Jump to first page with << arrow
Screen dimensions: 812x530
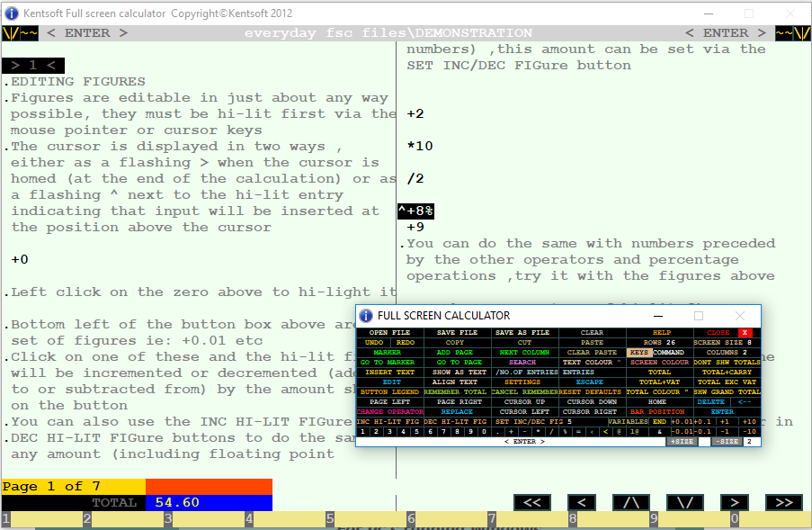(531, 502)
